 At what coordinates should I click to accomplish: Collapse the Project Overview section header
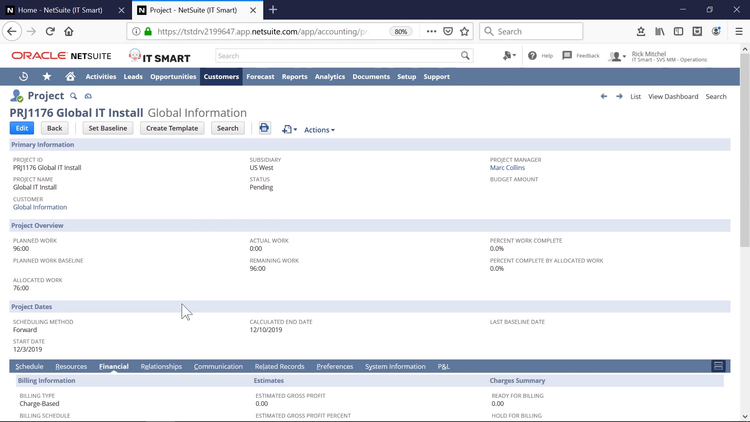point(370,225)
